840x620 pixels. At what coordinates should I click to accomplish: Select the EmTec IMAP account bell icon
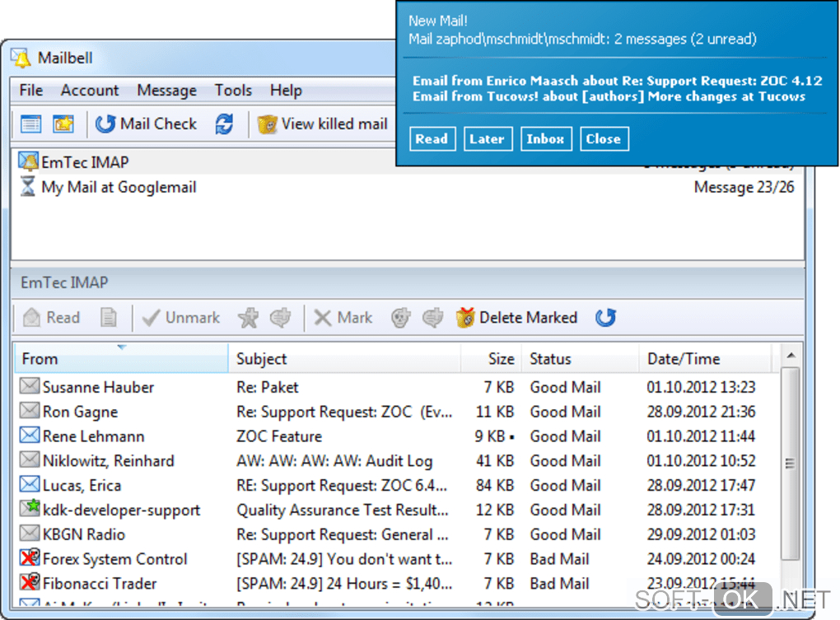(28, 161)
